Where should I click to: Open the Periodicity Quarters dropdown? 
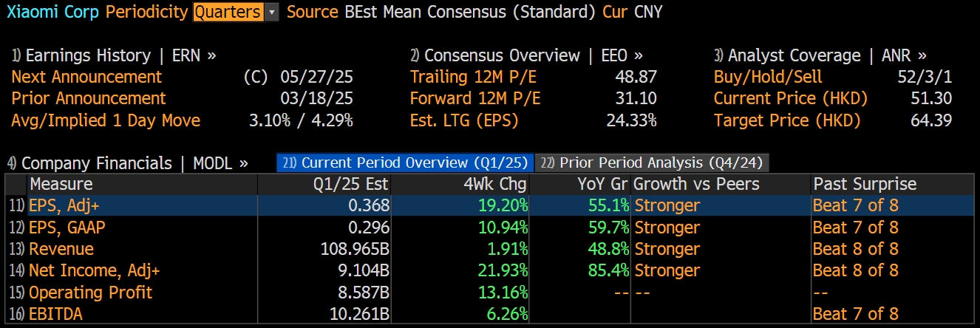pyautogui.click(x=235, y=12)
